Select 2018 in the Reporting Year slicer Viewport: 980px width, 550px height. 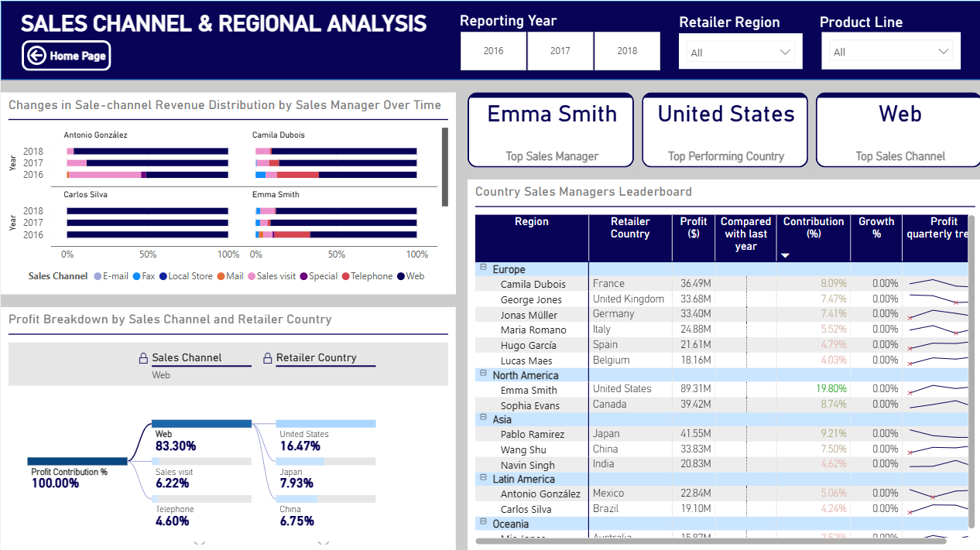[627, 51]
